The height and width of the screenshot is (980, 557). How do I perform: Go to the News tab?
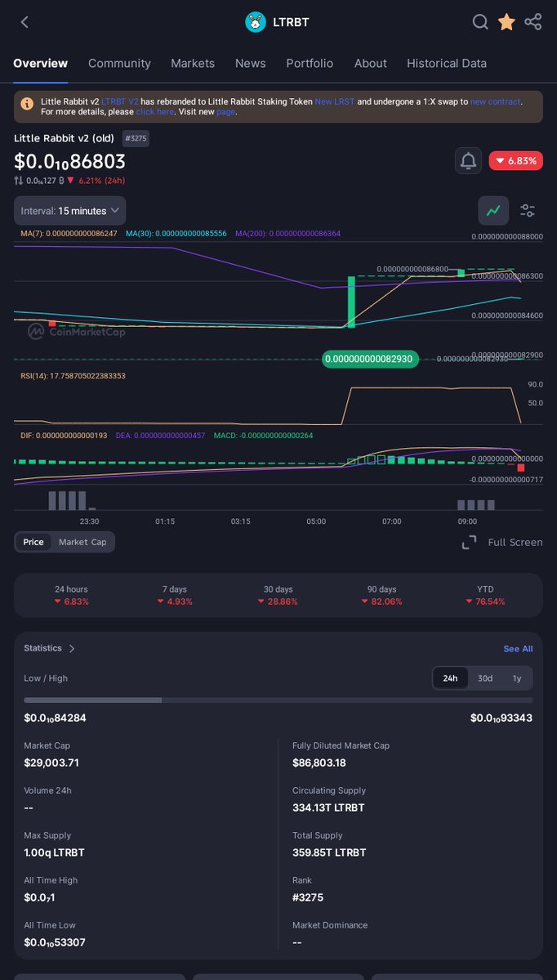click(x=251, y=63)
